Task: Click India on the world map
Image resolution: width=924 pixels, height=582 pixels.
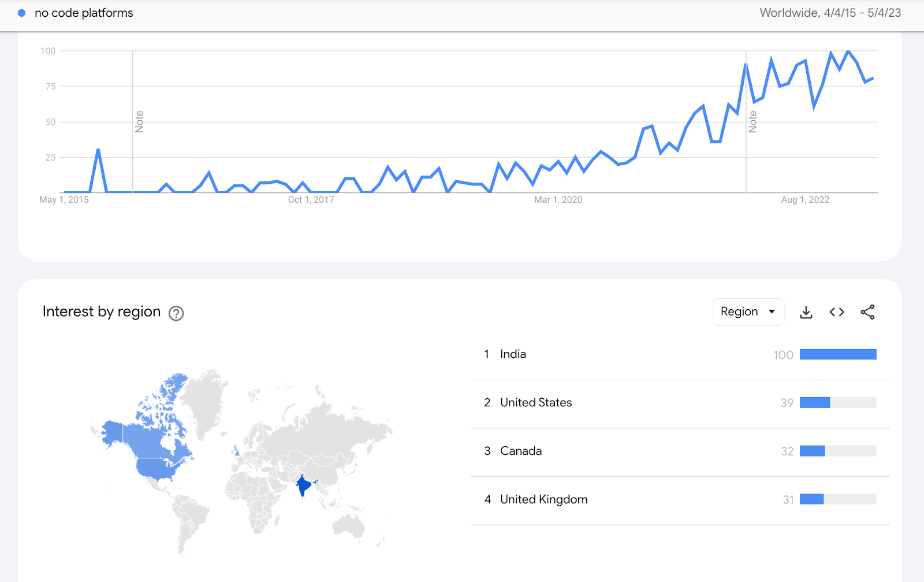Action: pos(303,485)
